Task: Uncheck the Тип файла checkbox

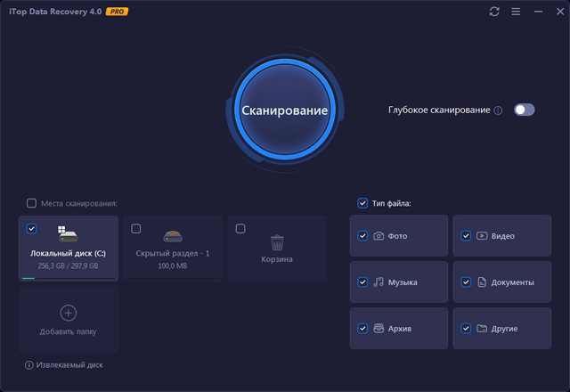Action: [x=362, y=203]
